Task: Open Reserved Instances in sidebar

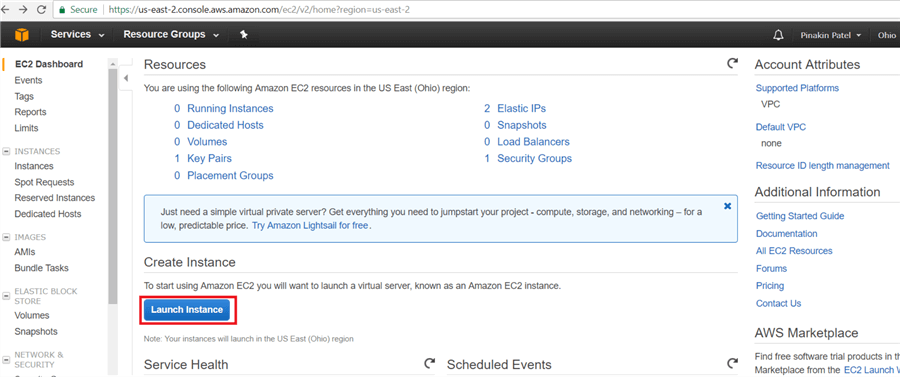Action: [55, 198]
